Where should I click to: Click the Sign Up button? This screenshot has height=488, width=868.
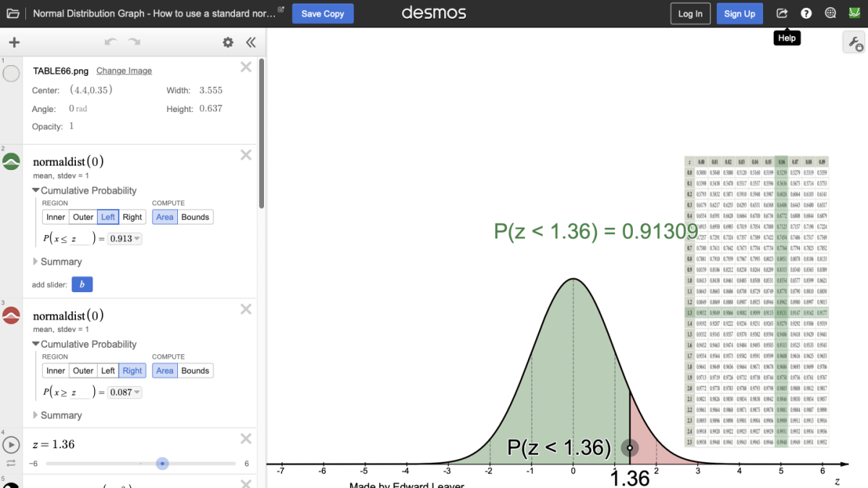tap(739, 14)
